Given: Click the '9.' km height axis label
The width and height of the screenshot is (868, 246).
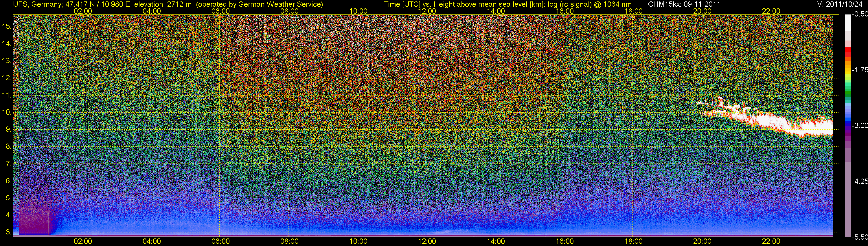Looking at the screenshot, I should [x=8, y=129].
